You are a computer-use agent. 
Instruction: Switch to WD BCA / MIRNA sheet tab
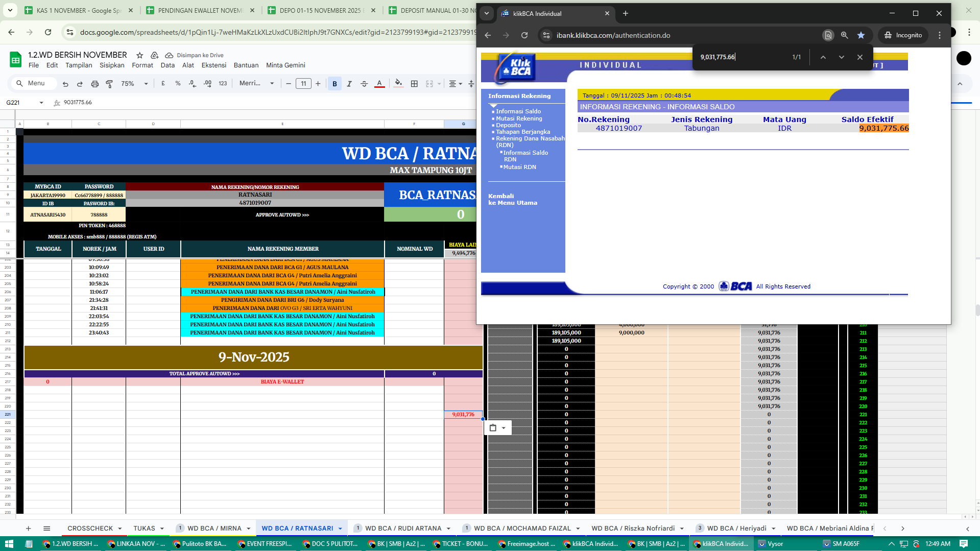[x=214, y=529]
